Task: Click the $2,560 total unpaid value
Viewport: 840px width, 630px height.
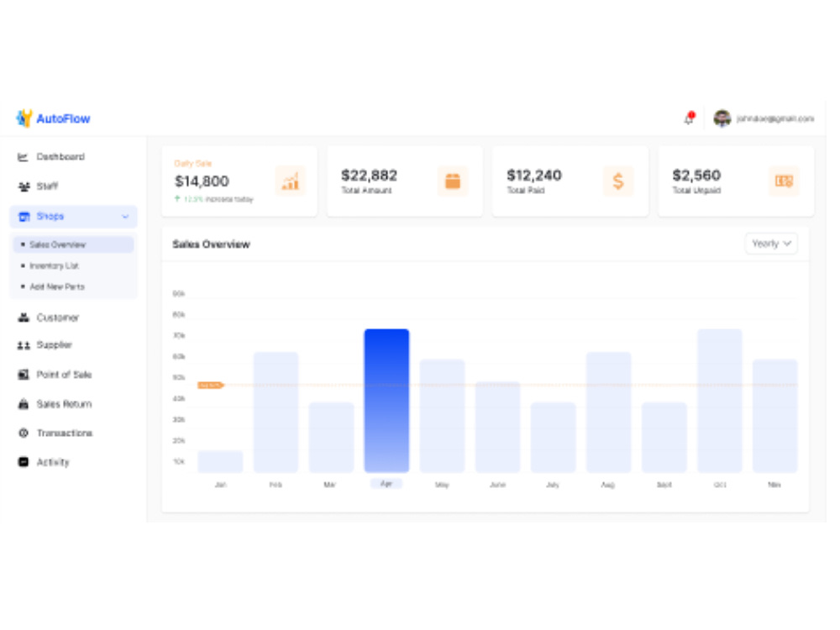Action: [696, 176]
